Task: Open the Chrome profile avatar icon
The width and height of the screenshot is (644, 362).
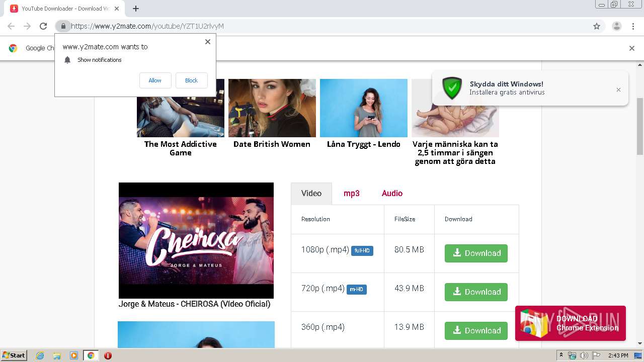Action: tap(617, 26)
